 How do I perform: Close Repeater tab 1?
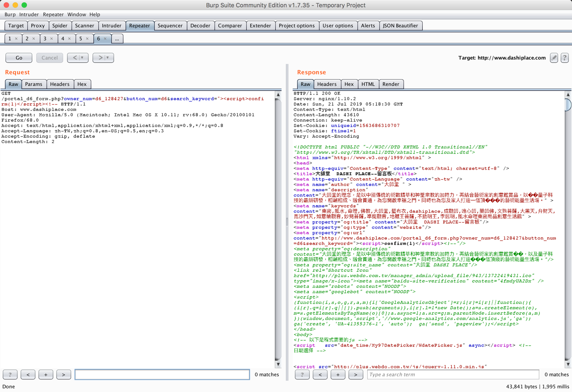(16, 39)
